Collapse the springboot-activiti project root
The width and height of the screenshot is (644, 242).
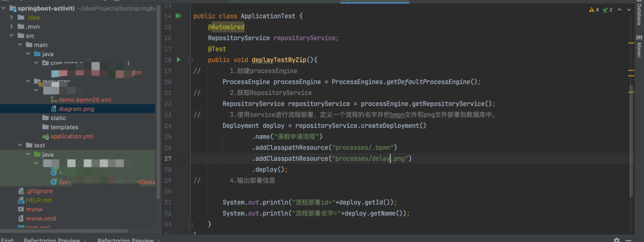4,8
